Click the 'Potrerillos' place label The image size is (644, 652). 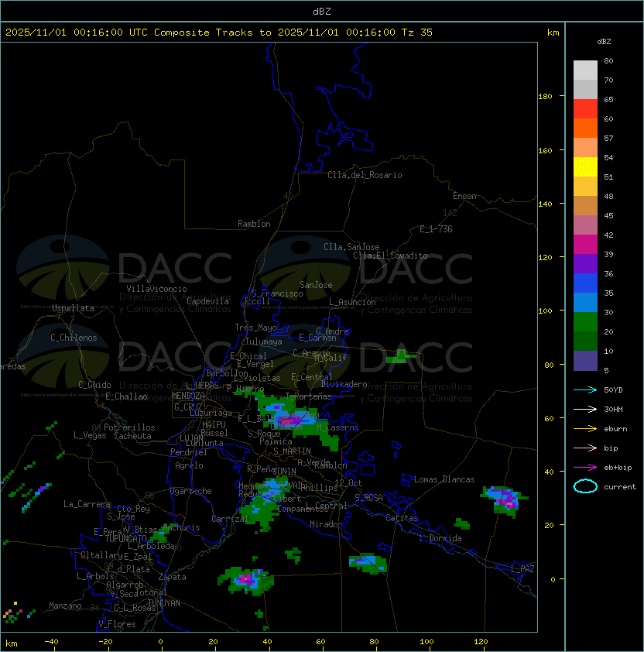[x=129, y=427]
